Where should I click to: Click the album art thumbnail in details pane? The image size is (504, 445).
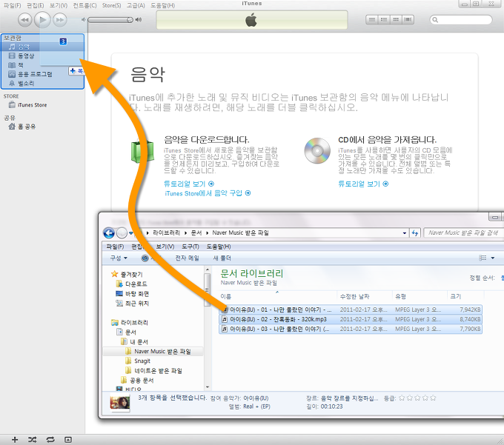pyautogui.click(x=120, y=403)
